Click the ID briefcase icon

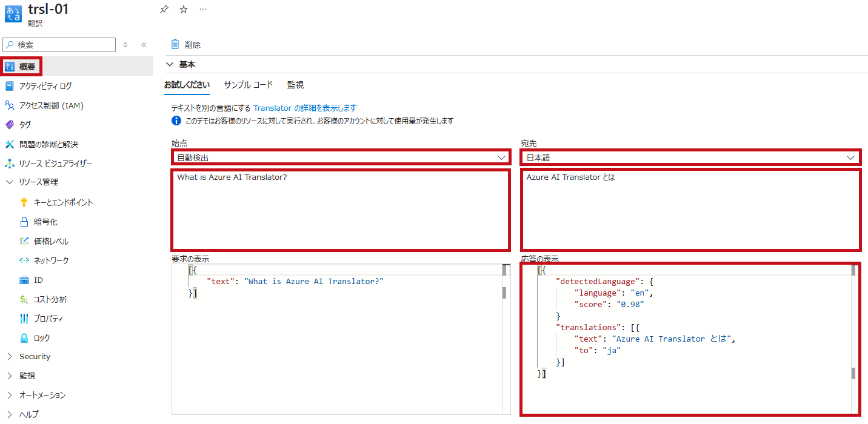pos(24,280)
